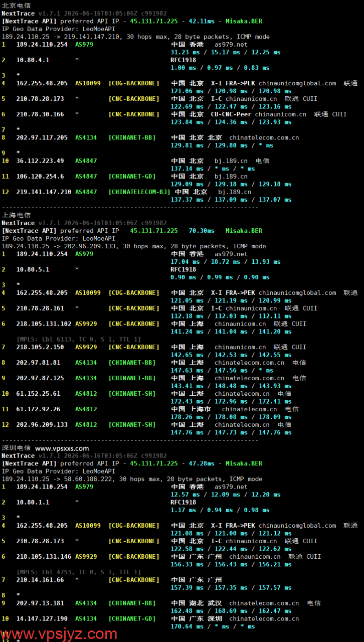Select the 1.17 ms latency value

[183, 510]
